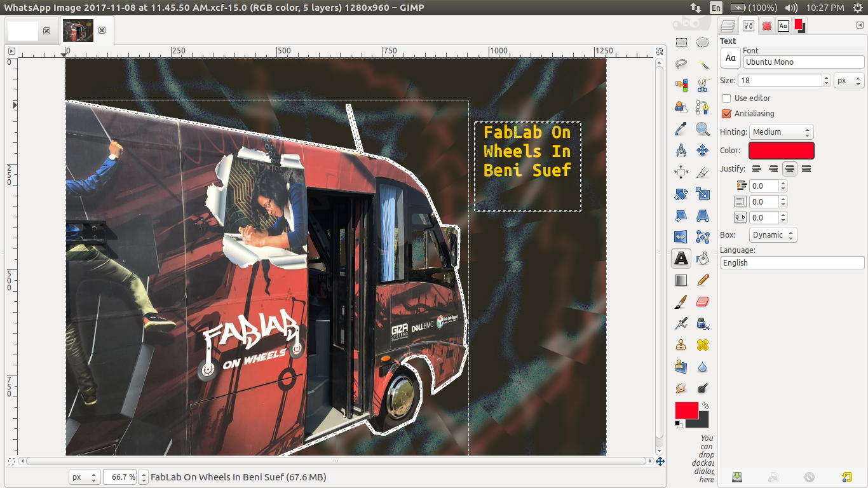The width and height of the screenshot is (868, 488).
Task: Set text justify to right
Action: pyautogui.click(x=773, y=169)
